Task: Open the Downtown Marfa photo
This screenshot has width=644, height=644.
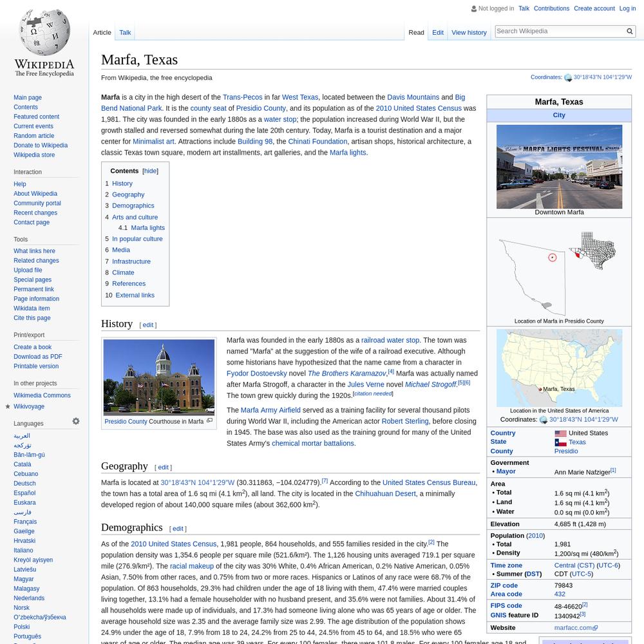Action: (x=559, y=167)
